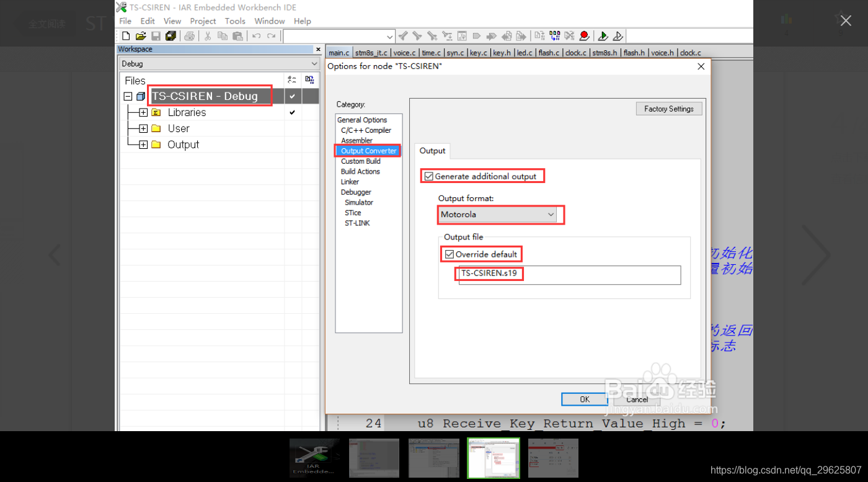Image resolution: width=868 pixels, height=482 pixels.
Task: Click the Make build icon
Action: click(x=554, y=36)
